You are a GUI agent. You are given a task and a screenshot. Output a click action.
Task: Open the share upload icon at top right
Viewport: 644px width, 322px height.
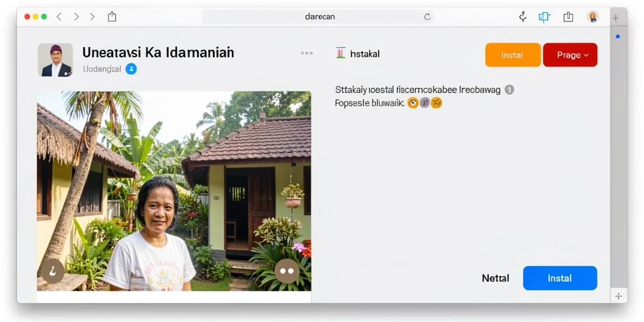click(568, 17)
